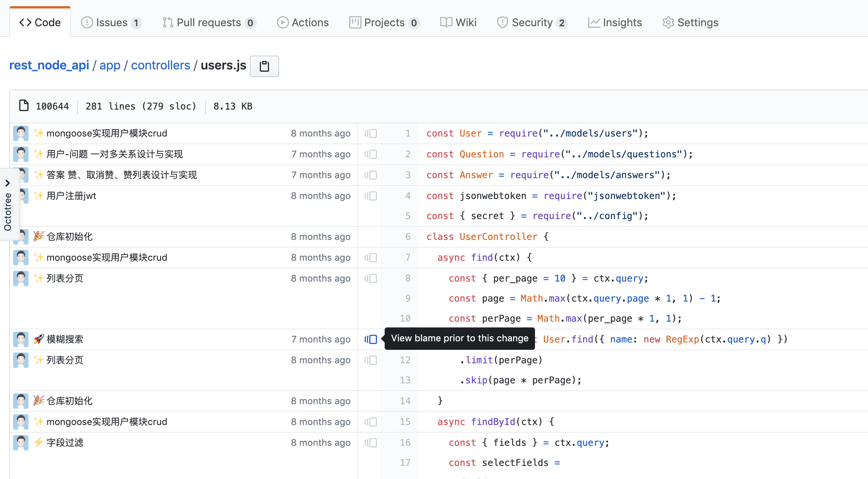Click author avatar beside 模糊搜索 commit

[x=21, y=339]
